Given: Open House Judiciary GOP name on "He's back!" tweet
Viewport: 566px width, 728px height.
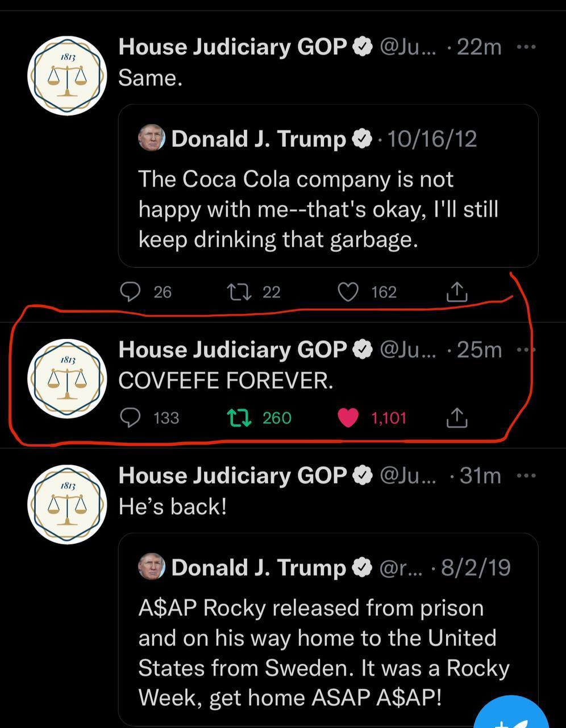Looking at the screenshot, I should click(x=232, y=475).
